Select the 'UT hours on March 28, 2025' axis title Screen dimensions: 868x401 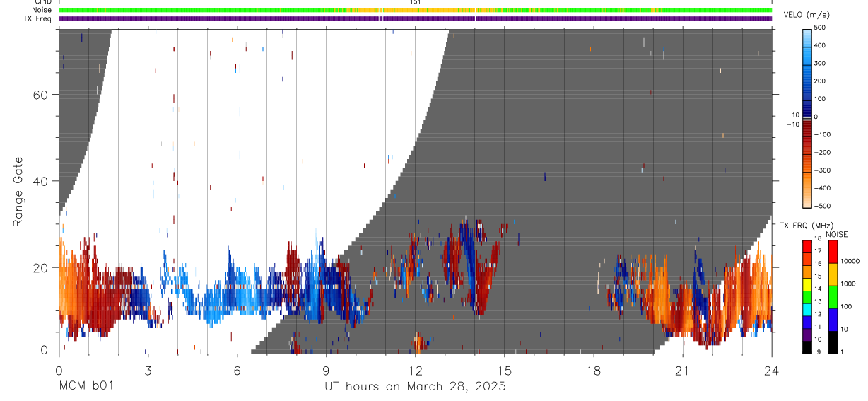(x=415, y=386)
